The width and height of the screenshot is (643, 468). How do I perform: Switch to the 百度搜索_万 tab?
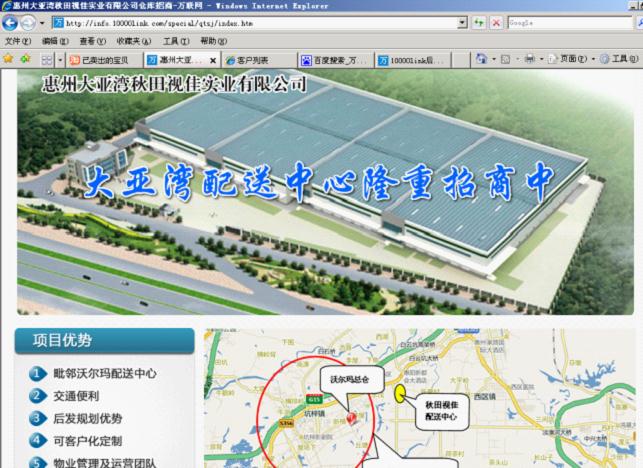click(x=336, y=60)
